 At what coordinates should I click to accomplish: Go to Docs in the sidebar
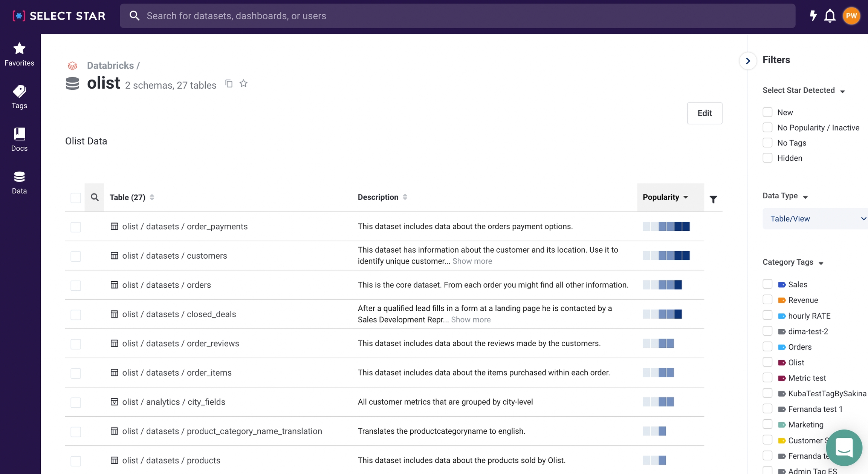pyautogui.click(x=19, y=140)
